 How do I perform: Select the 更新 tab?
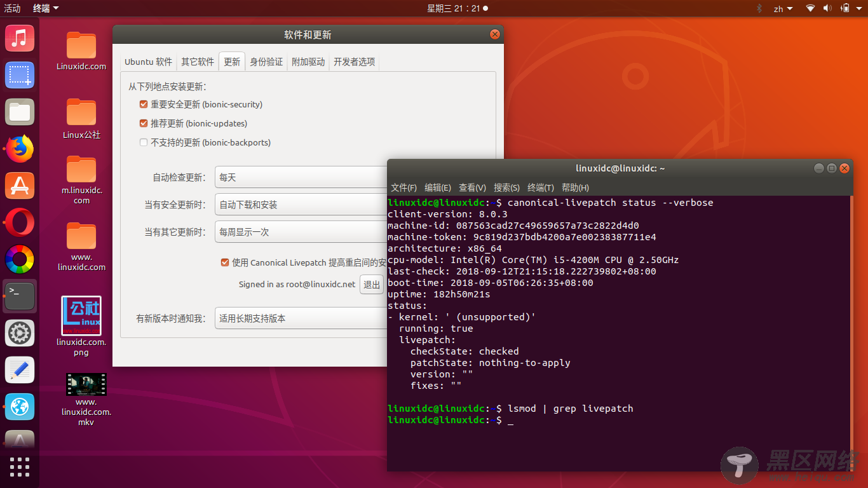(232, 62)
